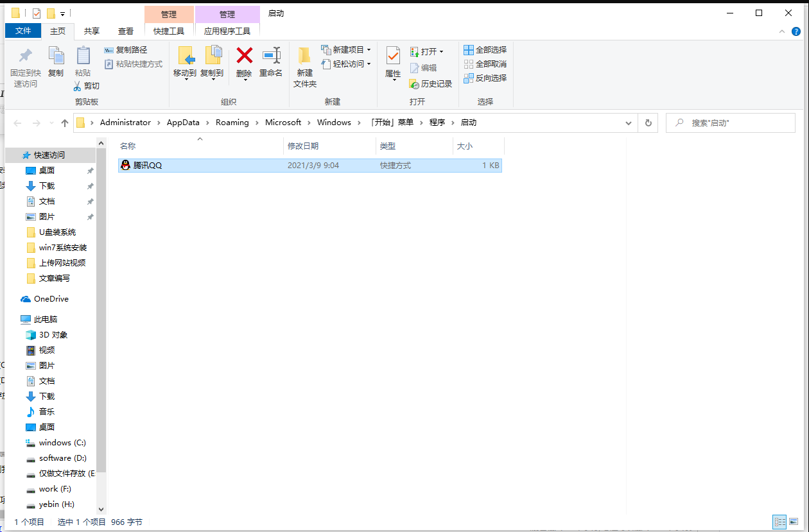Switch to details view icon in status bar

point(779,522)
